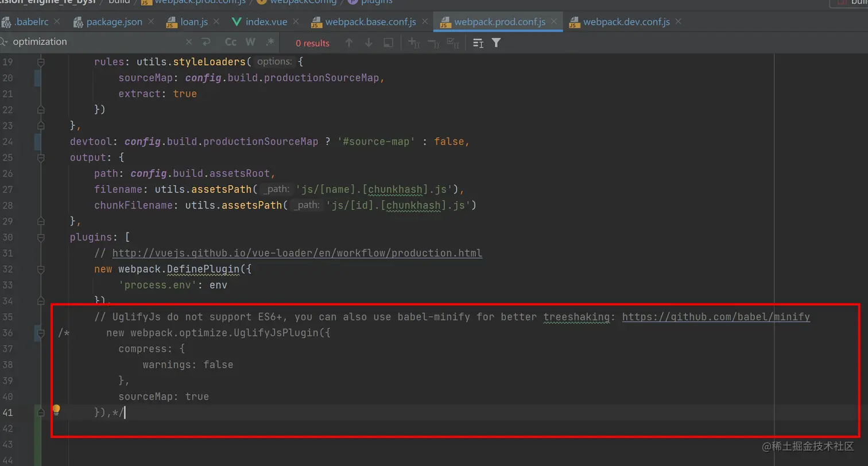Viewport: 868px width, 466px height.
Task: Open the multiline find options icon
Action: click(478, 42)
